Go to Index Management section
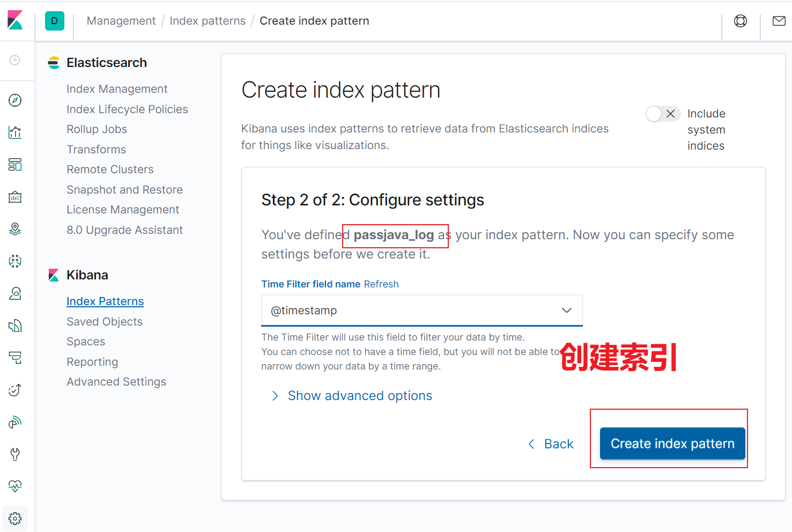 pyautogui.click(x=117, y=89)
